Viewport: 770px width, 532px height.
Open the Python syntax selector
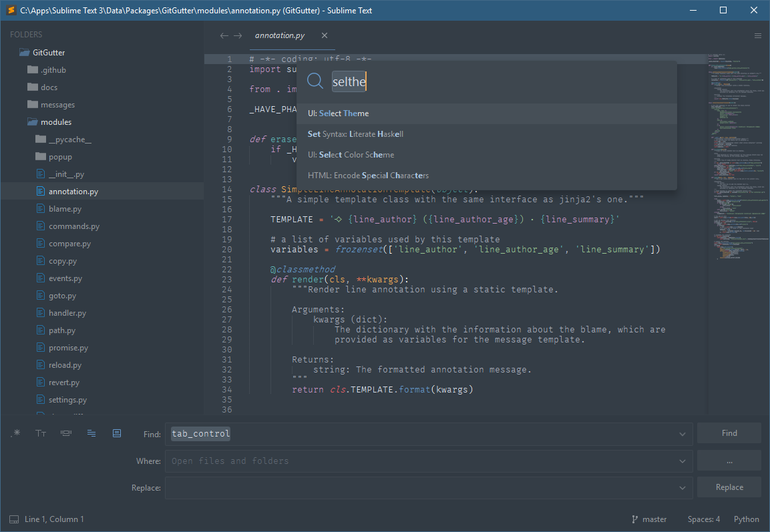(747, 519)
